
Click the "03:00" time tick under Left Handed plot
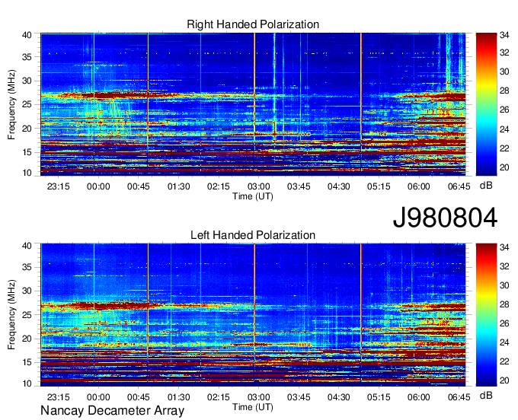click(x=259, y=397)
